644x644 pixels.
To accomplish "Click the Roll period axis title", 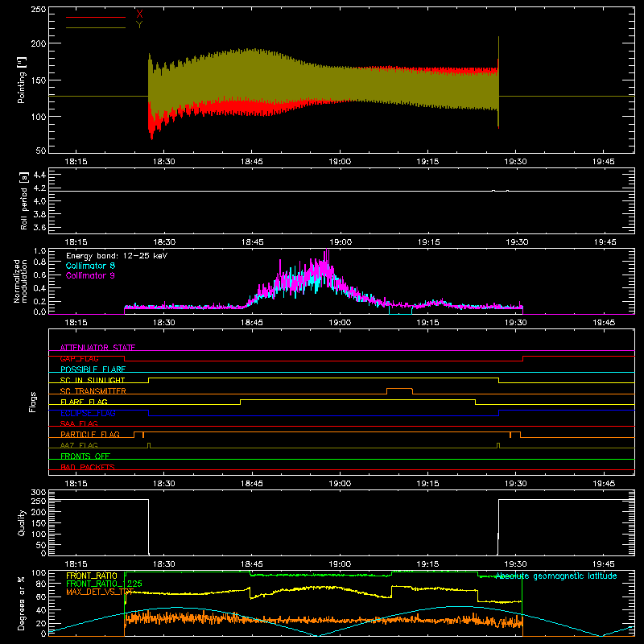I will [x=24, y=200].
